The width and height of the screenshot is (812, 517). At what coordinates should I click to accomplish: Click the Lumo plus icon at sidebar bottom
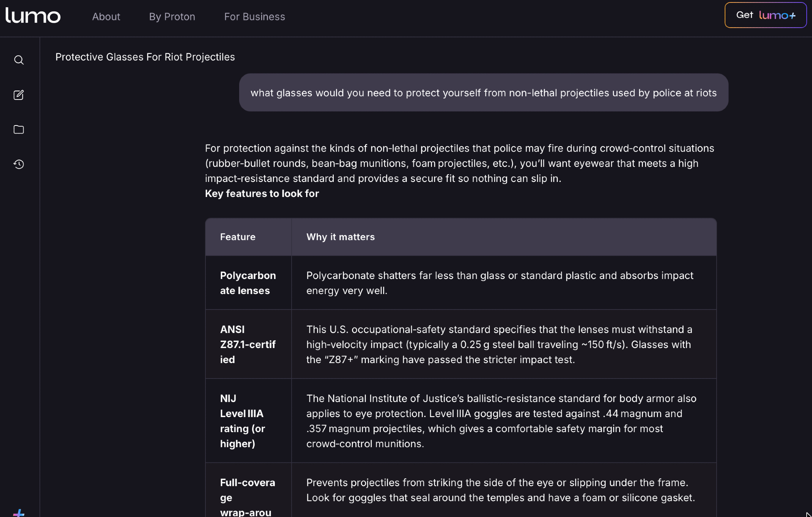tap(19, 513)
